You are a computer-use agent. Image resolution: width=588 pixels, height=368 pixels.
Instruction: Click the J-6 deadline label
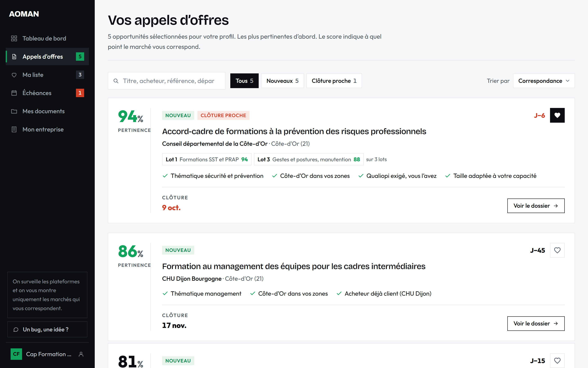pyautogui.click(x=539, y=115)
